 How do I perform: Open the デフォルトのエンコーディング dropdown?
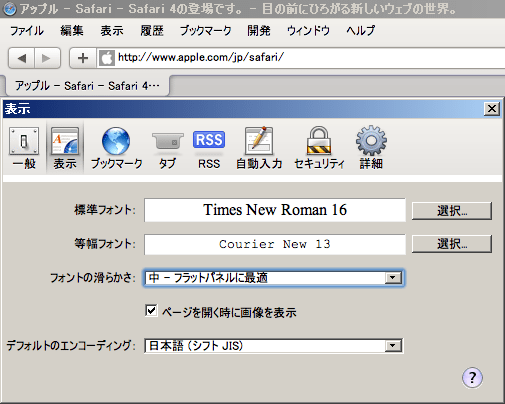(x=274, y=346)
